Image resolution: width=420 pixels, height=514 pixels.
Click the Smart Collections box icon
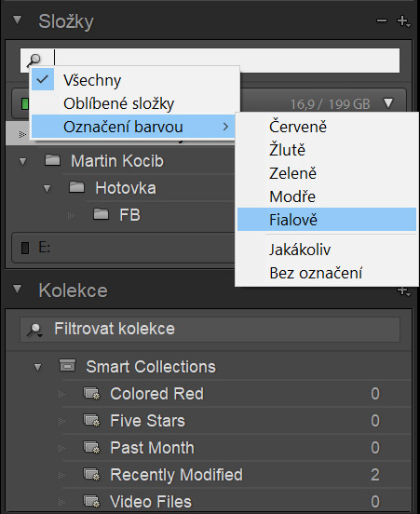(x=67, y=365)
